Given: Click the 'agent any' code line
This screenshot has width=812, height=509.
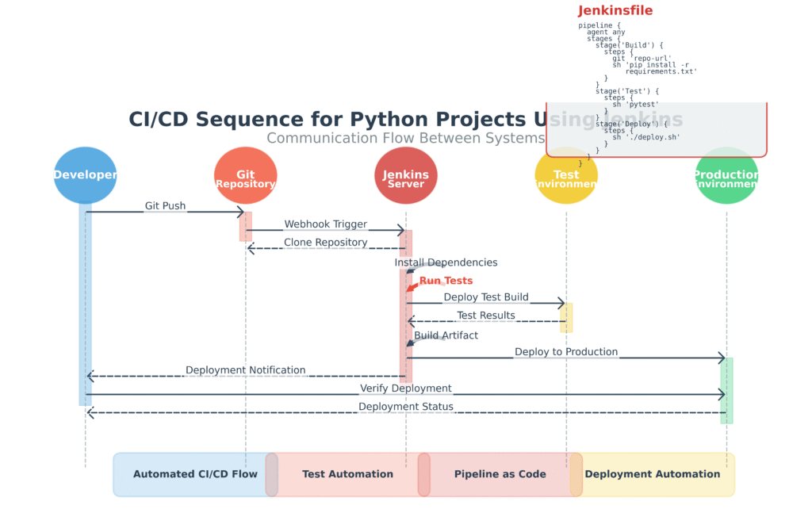Looking at the screenshot, I should pos(606,32).
